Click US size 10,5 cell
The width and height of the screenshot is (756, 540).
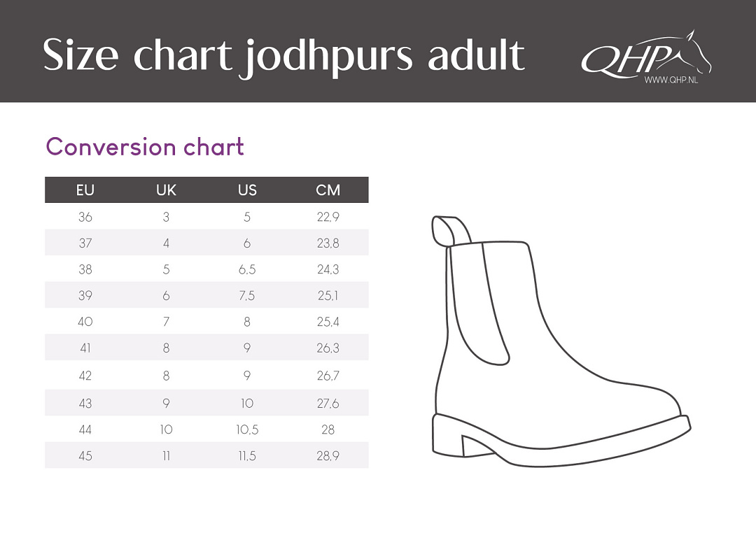247,429
